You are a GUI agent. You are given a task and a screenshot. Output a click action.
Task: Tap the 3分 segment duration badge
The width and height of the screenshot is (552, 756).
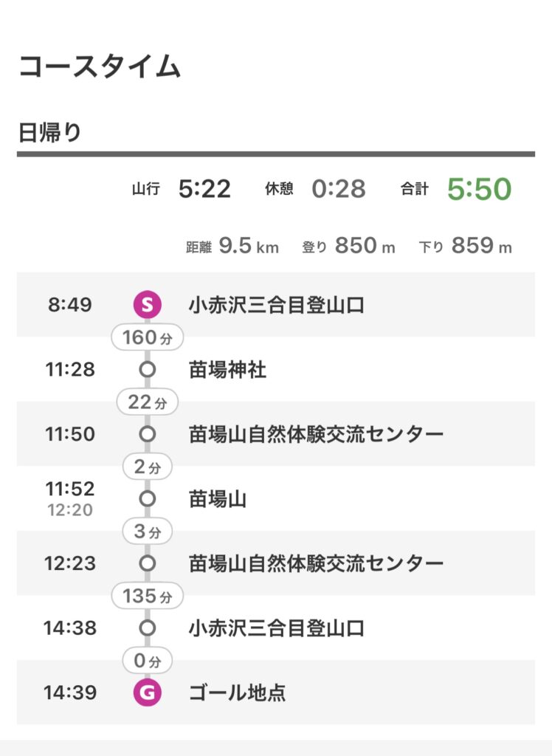(x=147, y=531)
